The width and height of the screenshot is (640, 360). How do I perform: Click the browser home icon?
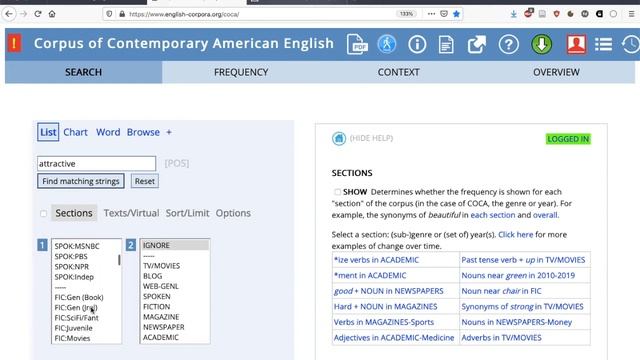[x=52, y=14]
